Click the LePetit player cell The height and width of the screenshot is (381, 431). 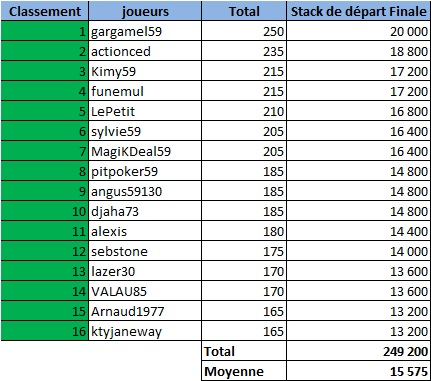point(145,111)
